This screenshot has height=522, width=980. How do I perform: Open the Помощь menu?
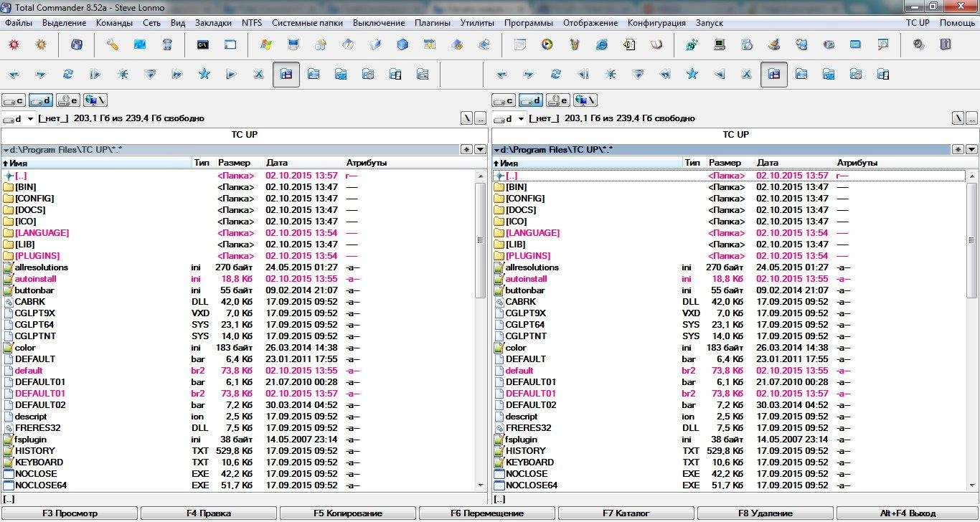pos(957,23)
